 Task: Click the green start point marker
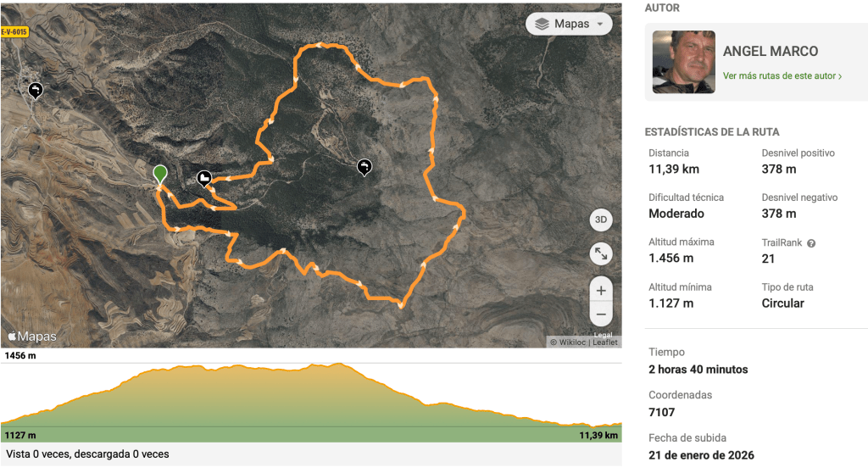pos(160,174)
